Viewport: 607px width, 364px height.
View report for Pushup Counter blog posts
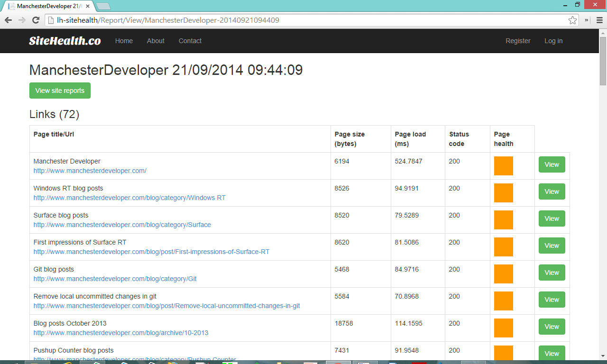(552, 354)
